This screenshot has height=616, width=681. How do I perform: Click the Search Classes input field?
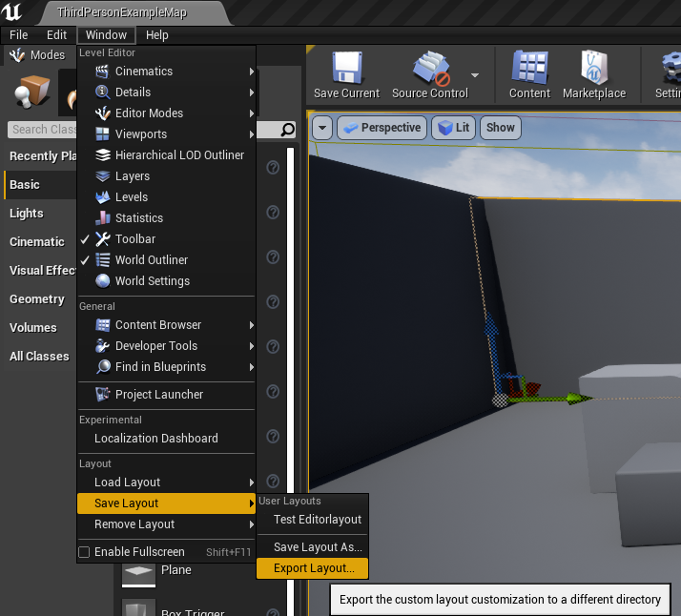coord(42,130)
